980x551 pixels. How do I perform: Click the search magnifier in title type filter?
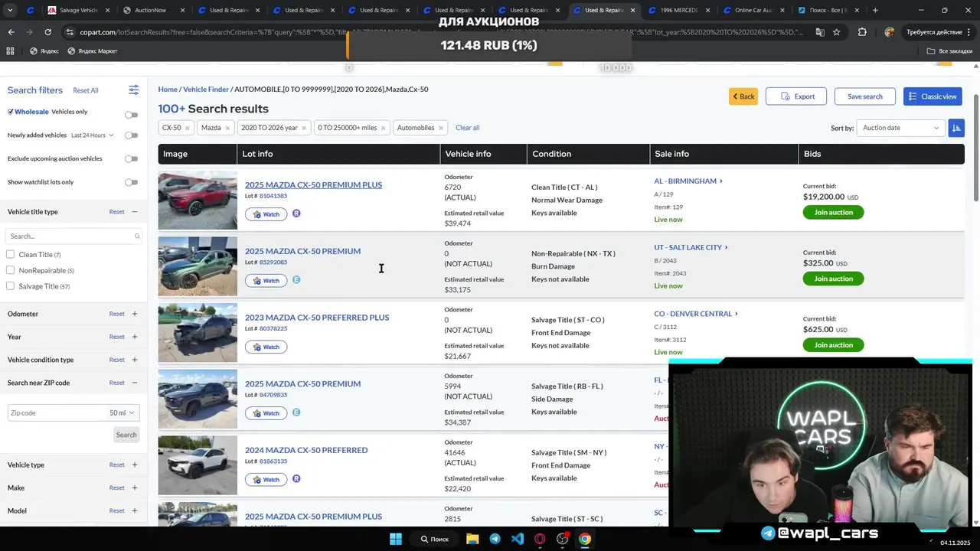tap(137, 236)
